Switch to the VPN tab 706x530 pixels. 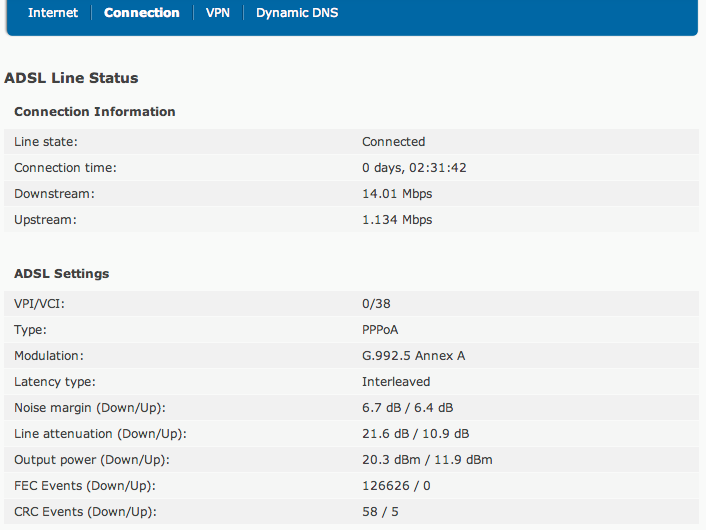pos(218,13)
